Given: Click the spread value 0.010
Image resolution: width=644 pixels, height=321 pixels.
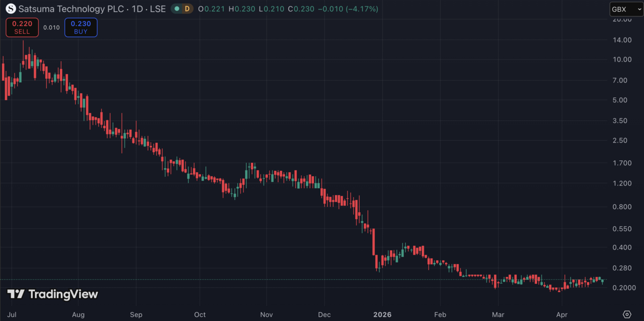Looking at the screenshot, I should 52,28.
